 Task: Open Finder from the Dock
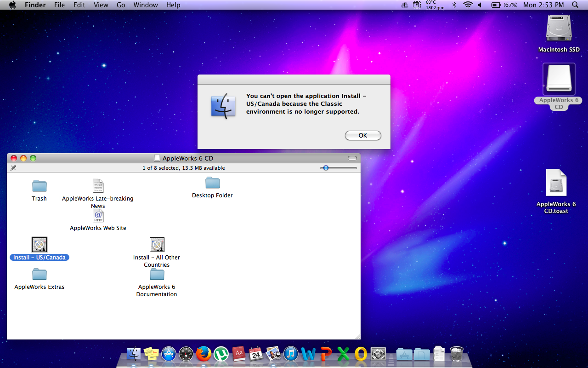coord(134,354)
